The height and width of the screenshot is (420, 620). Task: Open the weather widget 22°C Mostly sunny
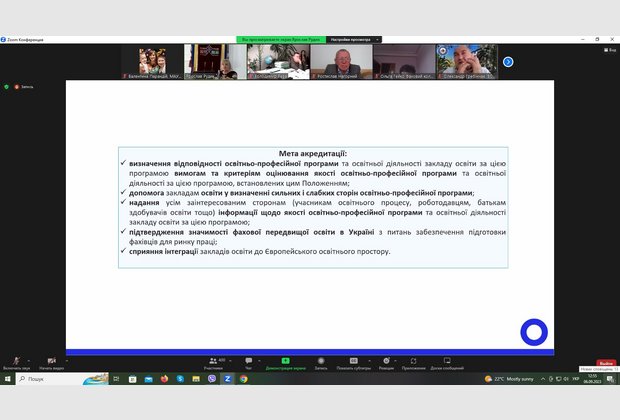509,379
